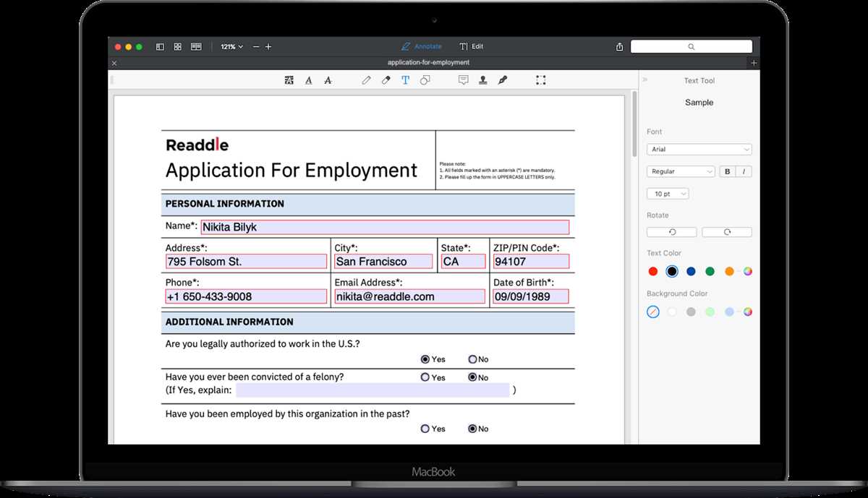This screenshot has width=868, height=498.
Task: Select No for employed by this organization
Action: click(472, 429)
